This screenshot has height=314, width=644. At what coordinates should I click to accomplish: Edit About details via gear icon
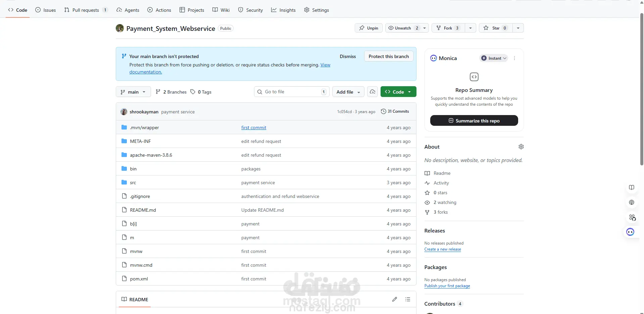(521, 147)
